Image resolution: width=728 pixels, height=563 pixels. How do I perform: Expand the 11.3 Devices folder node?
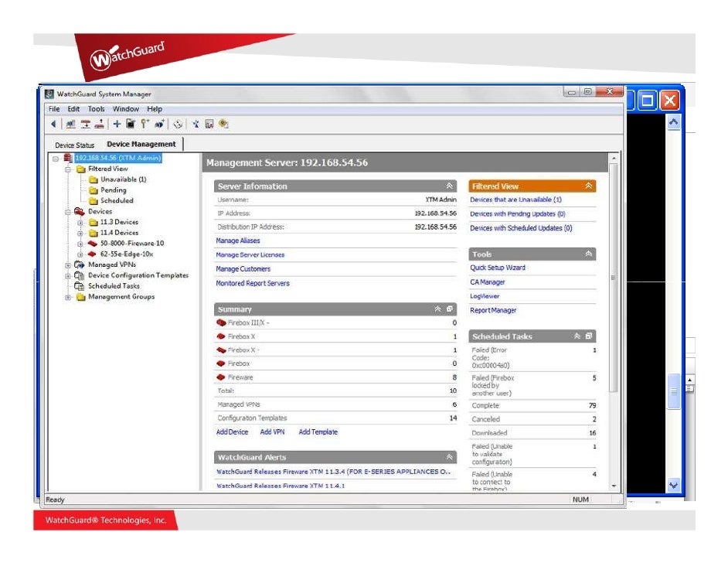[x=80, y=223]
